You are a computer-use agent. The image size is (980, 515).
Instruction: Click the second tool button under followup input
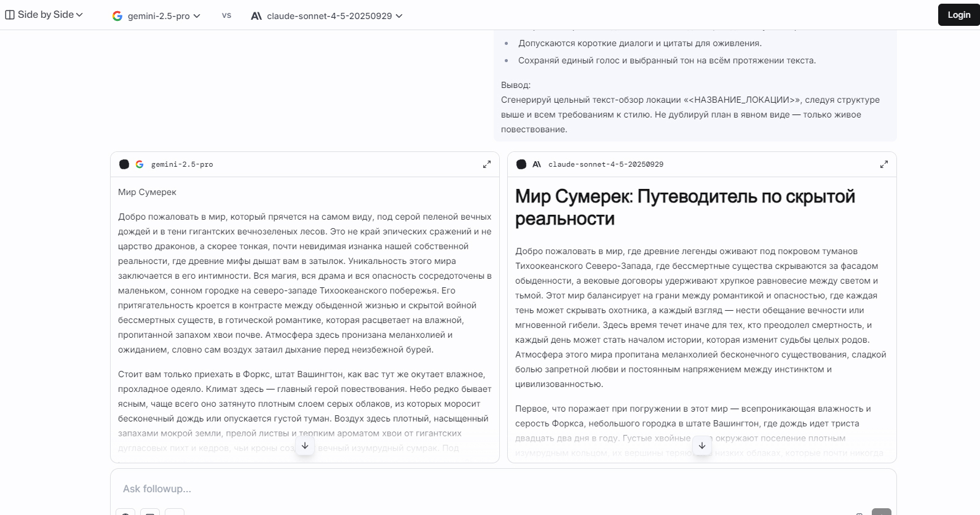coord(150,512)
